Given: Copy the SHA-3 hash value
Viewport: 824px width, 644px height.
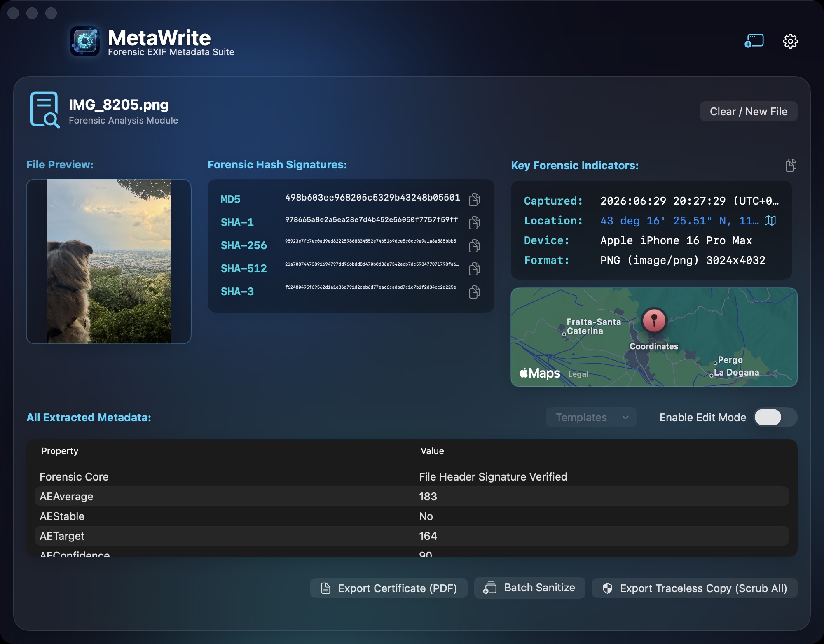Looking at the screenshot, I should pyautogui.click(x=475, y=292).
